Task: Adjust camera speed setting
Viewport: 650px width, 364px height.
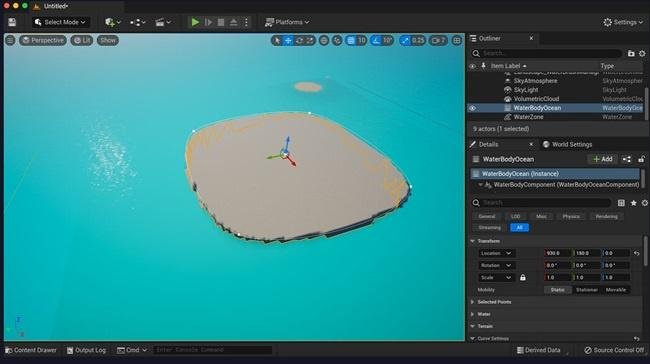Action: [438, 40]
